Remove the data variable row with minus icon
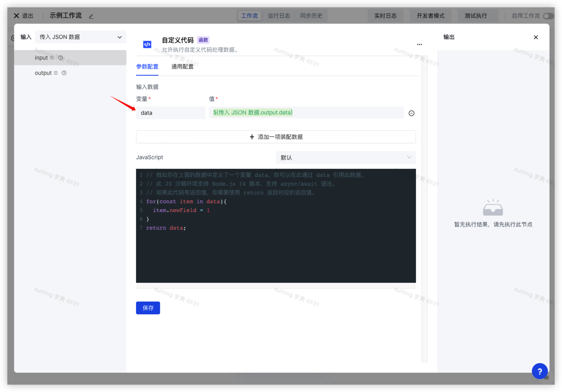This screenshot has height=392, width=562. [x=411, y=113]
